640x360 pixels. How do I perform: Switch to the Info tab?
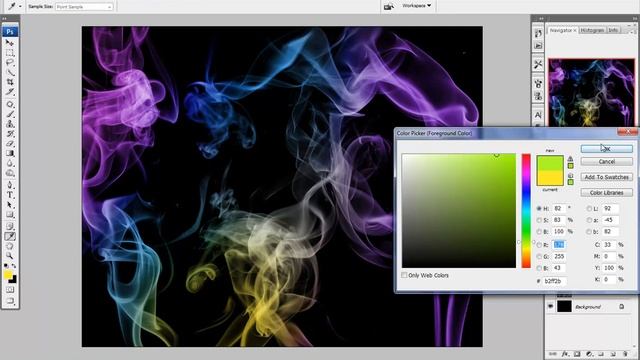(x=613, y=31)
